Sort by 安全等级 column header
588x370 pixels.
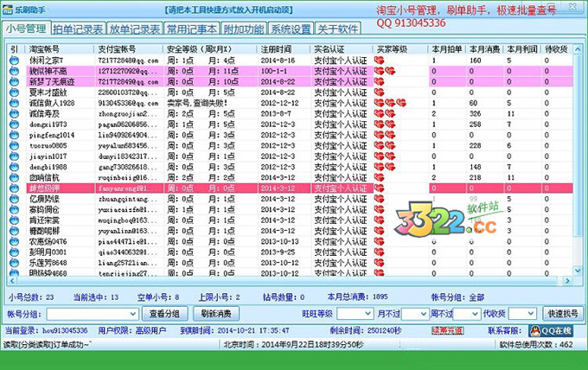(x=210, y=49)
